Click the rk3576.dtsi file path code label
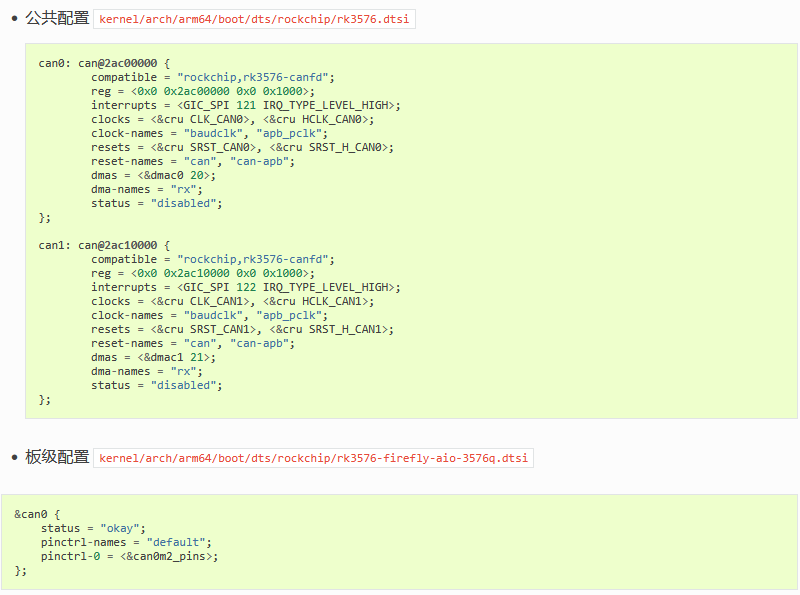Image resolution: width=800 pixels, height=595 pixels. (x=254, y=19)
